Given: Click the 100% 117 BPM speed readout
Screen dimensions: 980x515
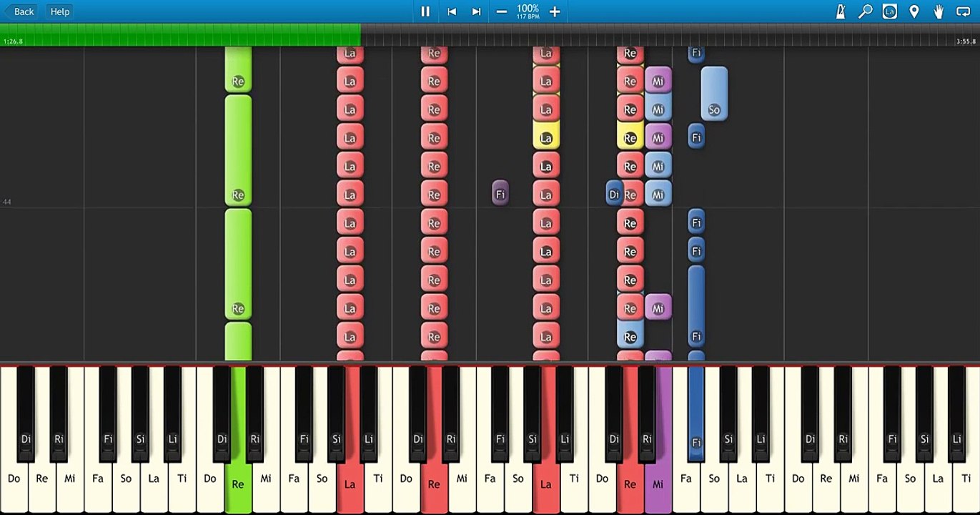Looking at the screenshot, I should 528,11.
